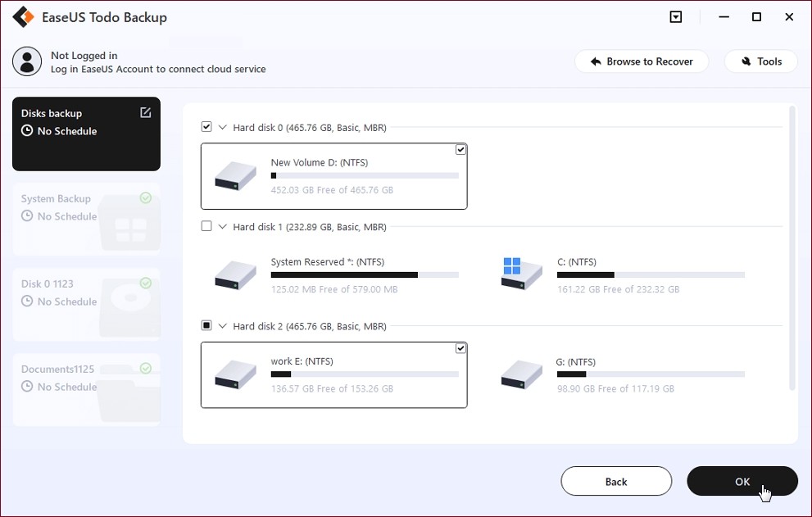Enable the Hard disk 1 checkbox

pyautogui.click(x=206, y=226)
